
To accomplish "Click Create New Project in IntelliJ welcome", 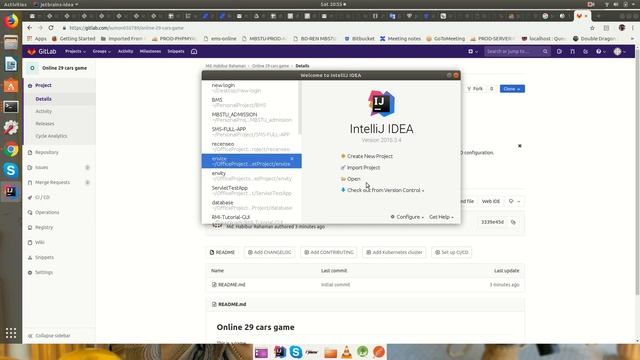I will (369, 156).
